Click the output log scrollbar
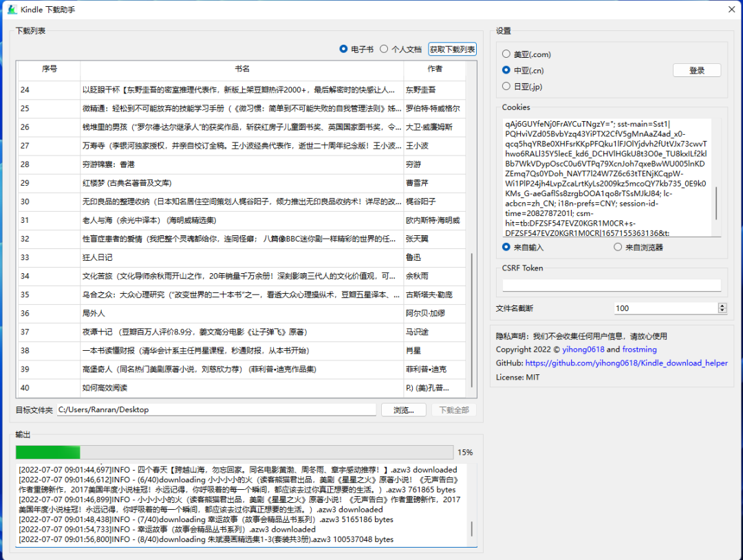 point(471,529)
